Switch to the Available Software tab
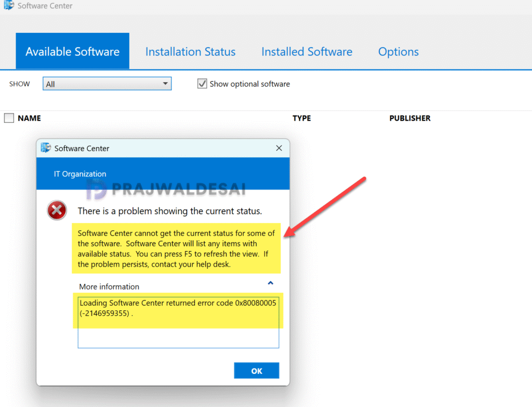 (72, 51)
